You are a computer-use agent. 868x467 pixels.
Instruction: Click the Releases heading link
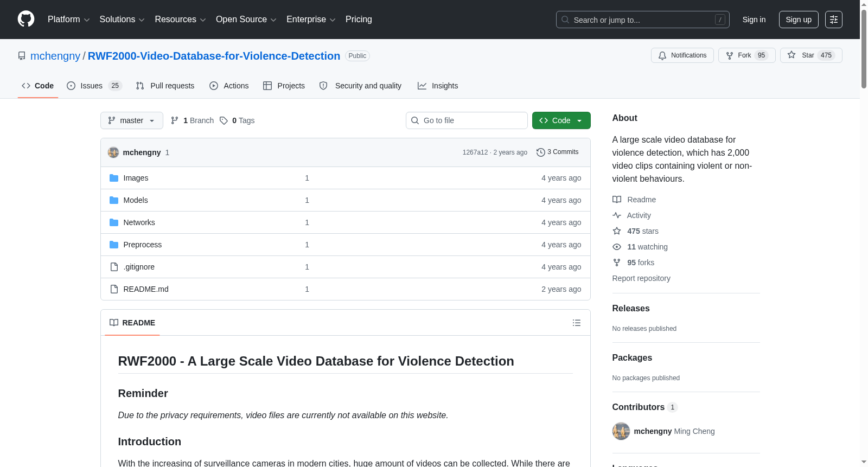click(x=631, y=309)
